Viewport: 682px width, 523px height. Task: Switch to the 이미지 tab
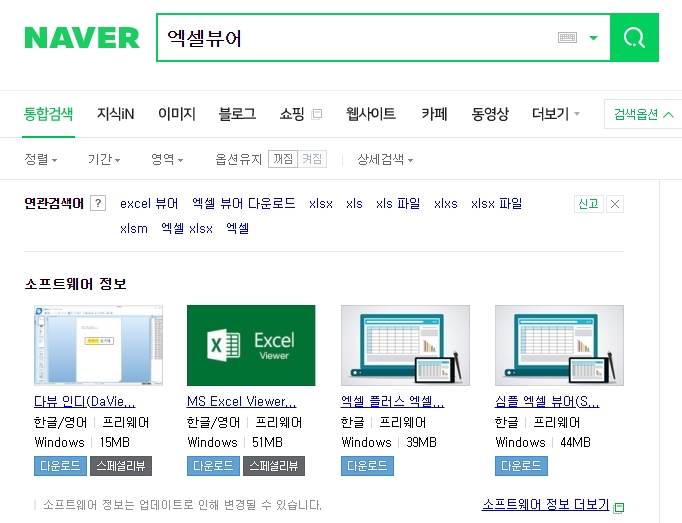177,114
